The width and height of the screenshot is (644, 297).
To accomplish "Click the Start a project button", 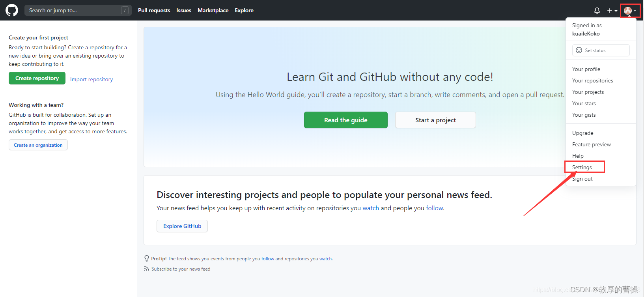I will pos(435,120).
